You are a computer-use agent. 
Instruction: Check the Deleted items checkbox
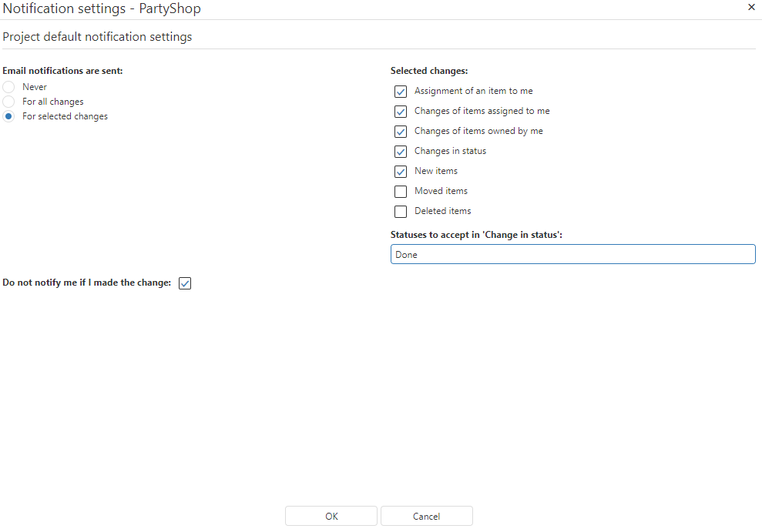tap(401, 212)
